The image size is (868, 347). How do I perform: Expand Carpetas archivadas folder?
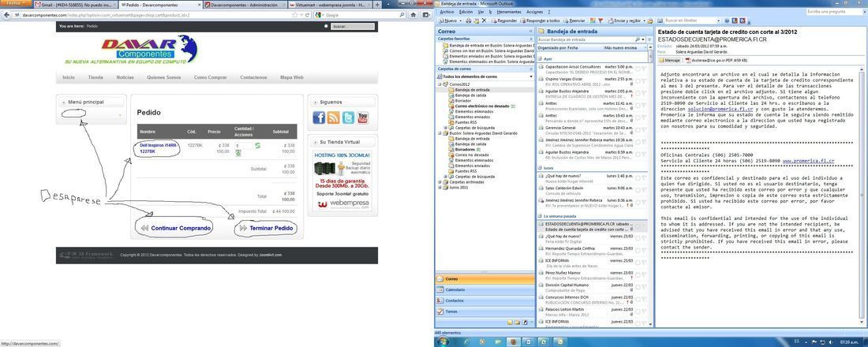point(440,182)
